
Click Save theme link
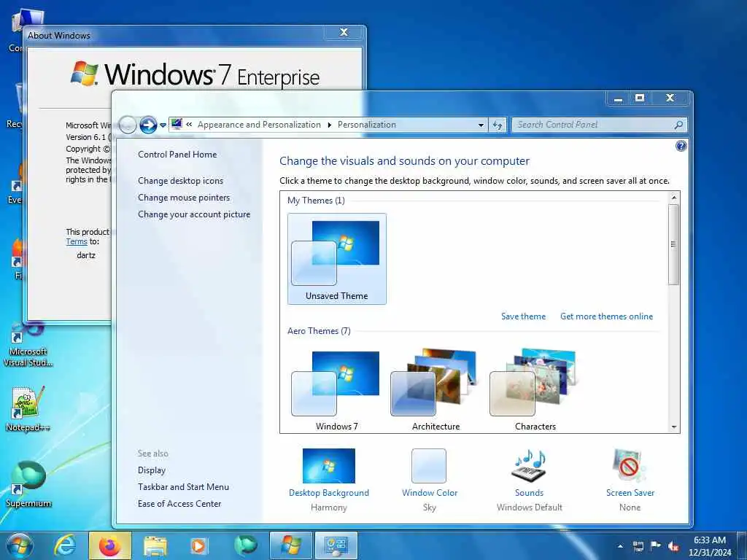click(523, 316)
